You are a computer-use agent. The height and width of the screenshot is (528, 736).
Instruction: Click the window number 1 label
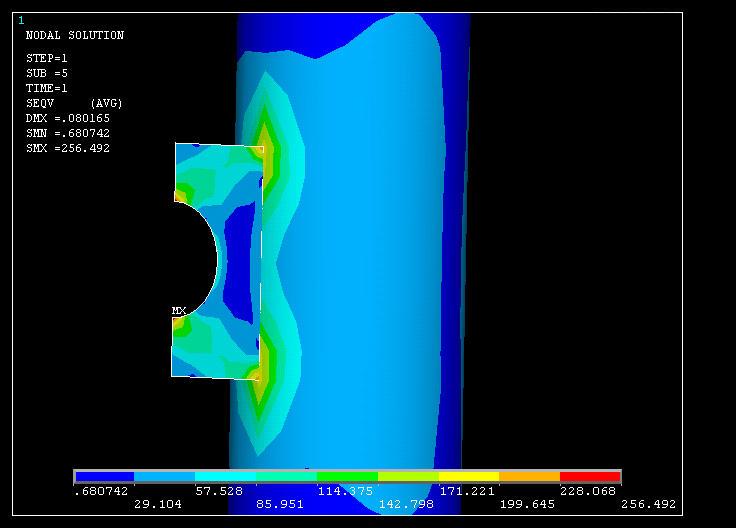[x=21, y=20]
